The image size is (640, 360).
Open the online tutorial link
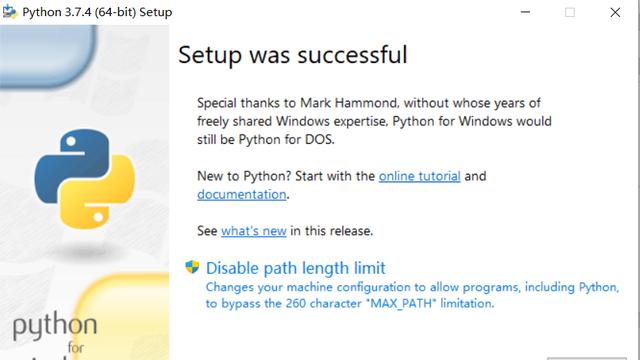tap(419, 176)
